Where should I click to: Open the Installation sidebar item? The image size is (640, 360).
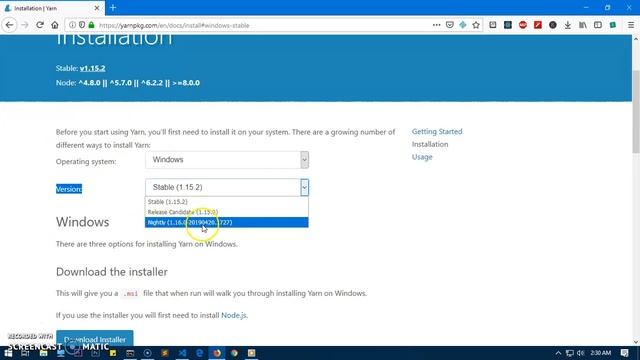tap(430, 144)
